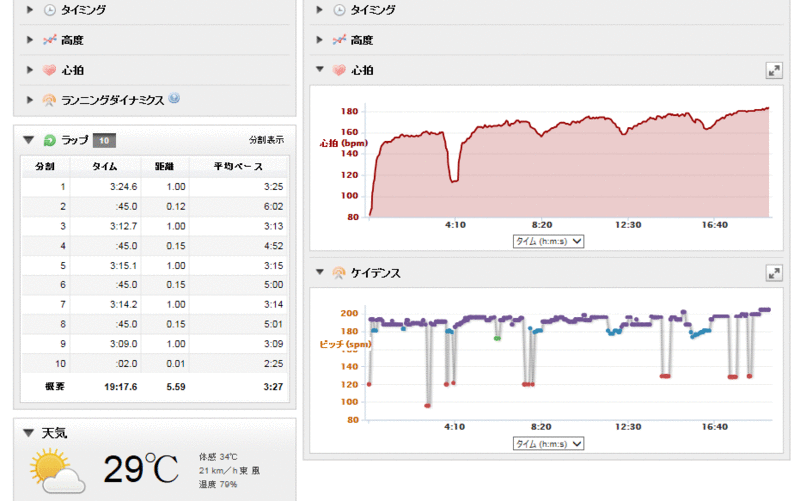This screenshot has height=501, width=800.
Task: Open 分割表示 split view link
Action: tap(266, 140)
